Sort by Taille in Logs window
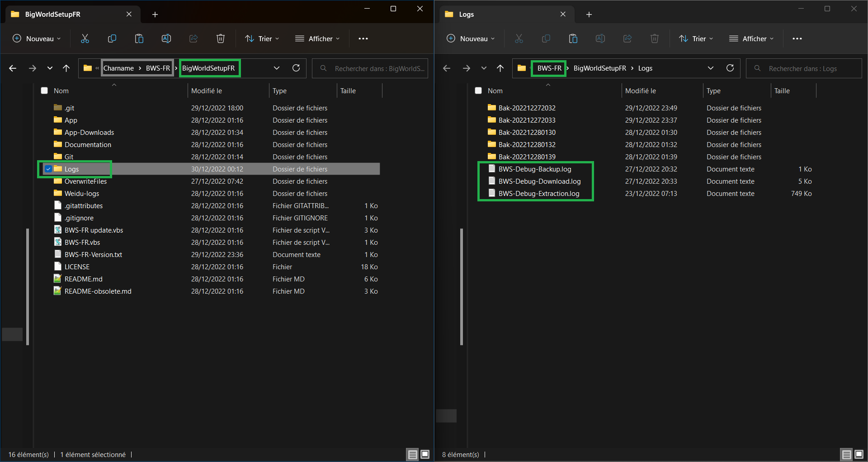The width and height of the screenshot is (868, 462). point(782,90)
